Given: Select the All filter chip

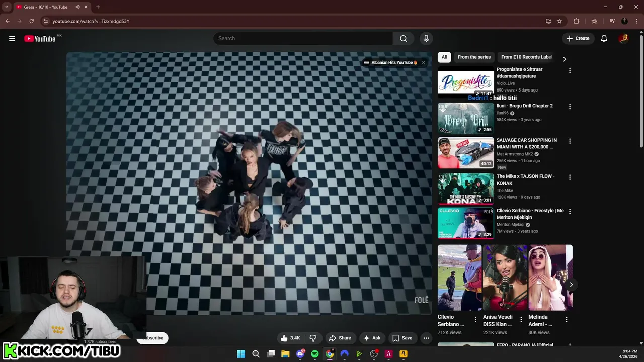Looking at the screenshot, I should (x=444, y=57).
